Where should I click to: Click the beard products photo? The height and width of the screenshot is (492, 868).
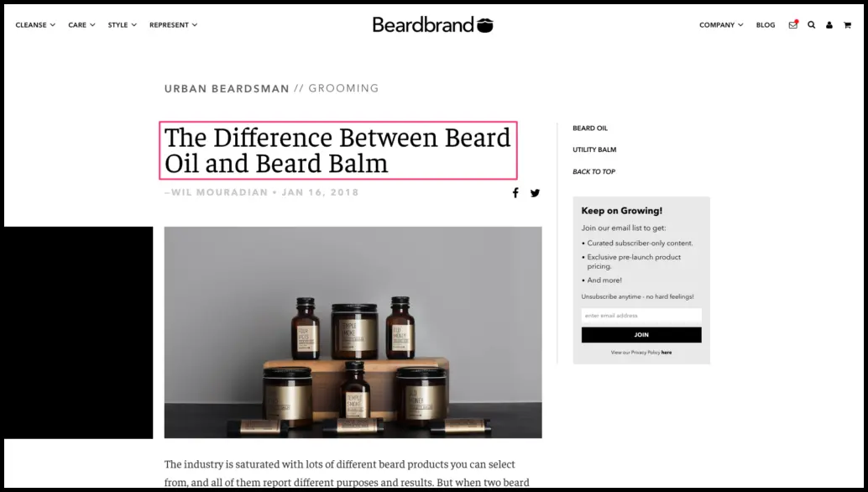click(x=353, y=332)
